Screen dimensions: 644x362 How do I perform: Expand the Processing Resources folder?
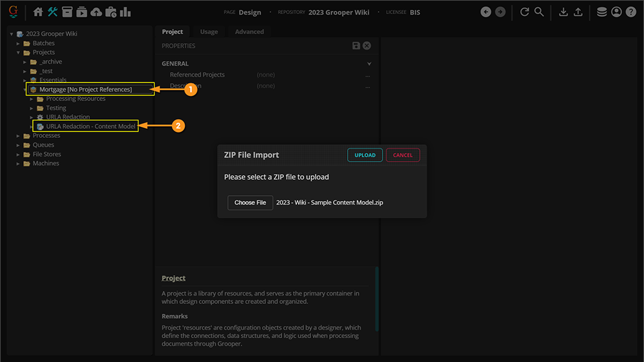(x=32, y=99)
